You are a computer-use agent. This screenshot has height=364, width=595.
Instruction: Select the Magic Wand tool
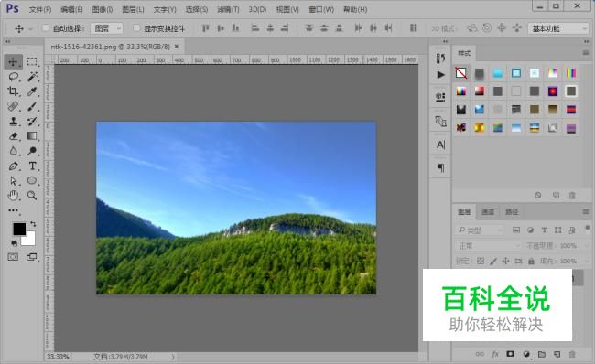coord(33,77)
